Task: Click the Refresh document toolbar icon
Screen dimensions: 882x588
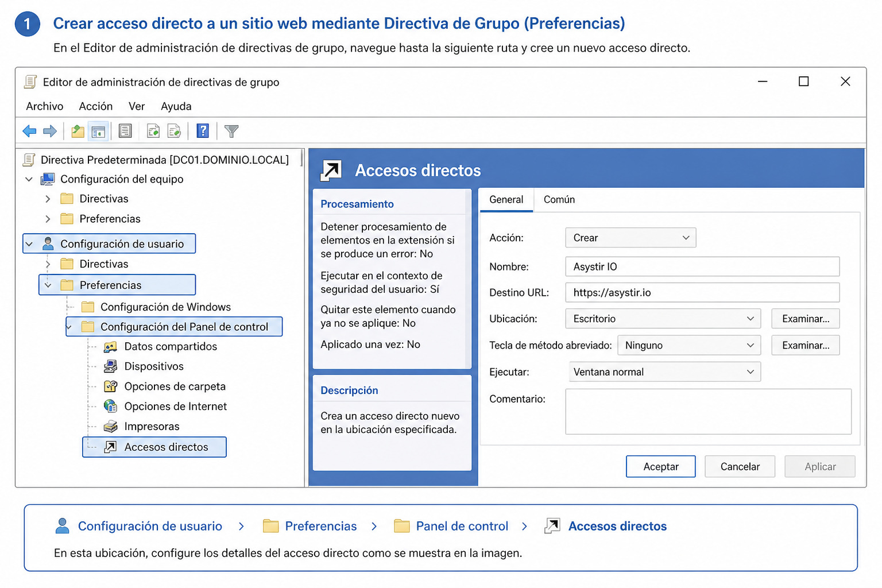Action: point(153,131)
